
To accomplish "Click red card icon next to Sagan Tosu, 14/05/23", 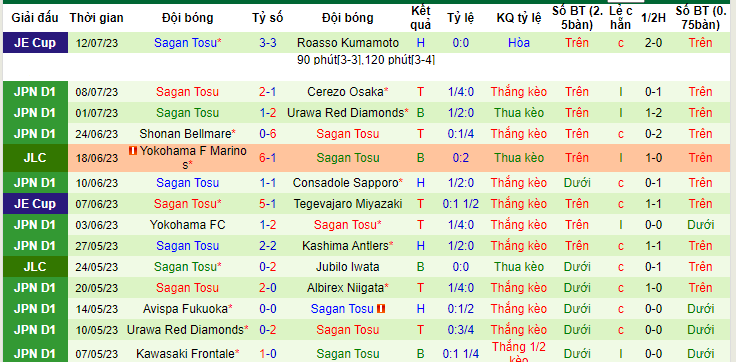I will coord(381,309).
